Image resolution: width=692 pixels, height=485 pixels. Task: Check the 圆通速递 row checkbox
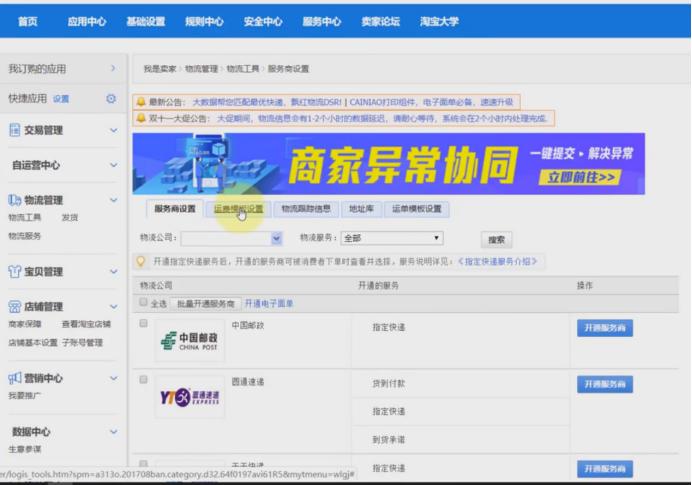tap(143, 380)
